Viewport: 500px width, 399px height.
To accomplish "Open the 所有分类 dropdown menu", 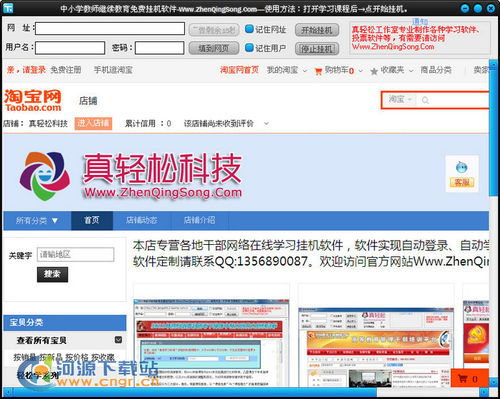I will coord(37,220).
